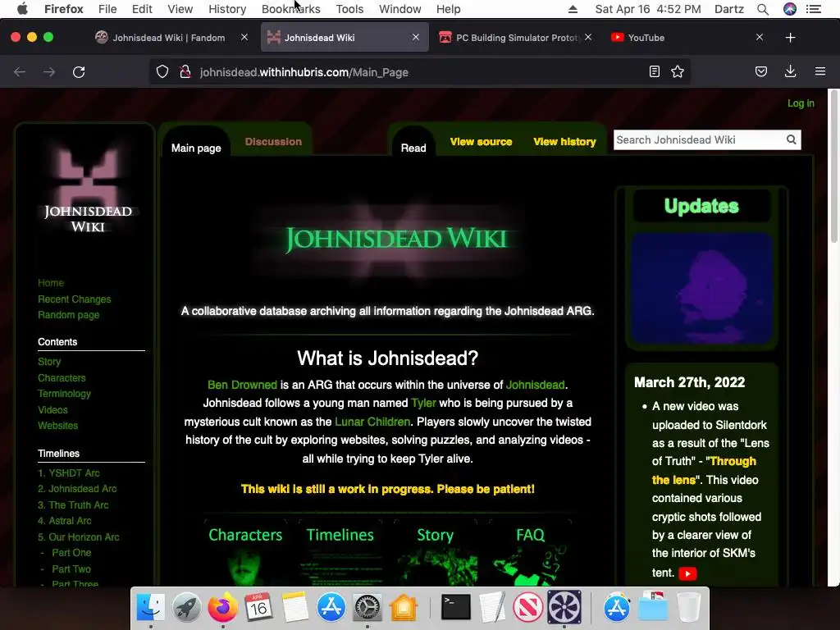Open the Tyler character link

[423, 403]
